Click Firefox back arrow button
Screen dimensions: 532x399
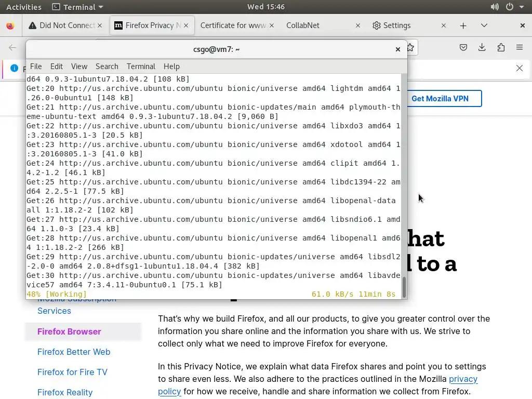point(12,47)
